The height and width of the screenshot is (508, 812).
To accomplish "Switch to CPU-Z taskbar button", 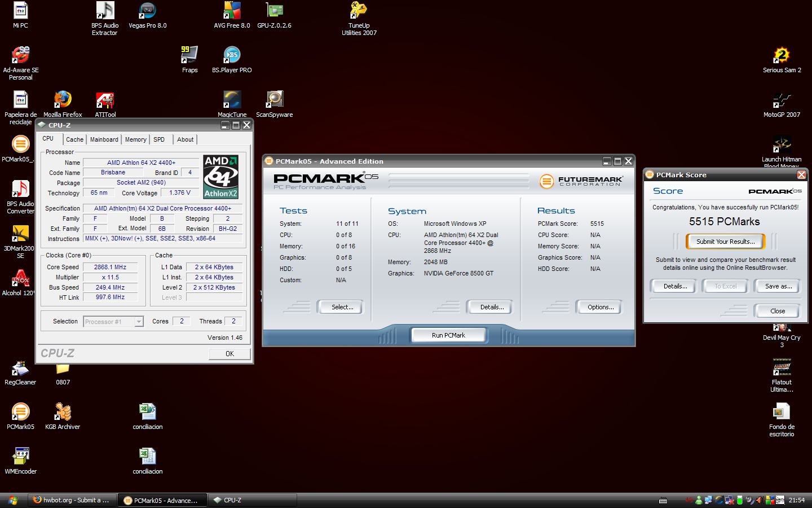I will (252, 500).
